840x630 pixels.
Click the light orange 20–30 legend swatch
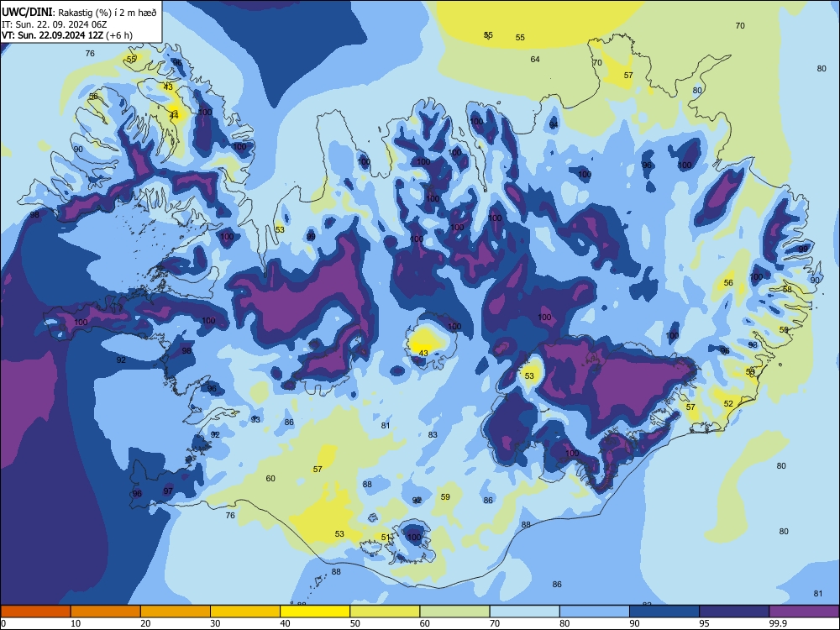point(176,612)
